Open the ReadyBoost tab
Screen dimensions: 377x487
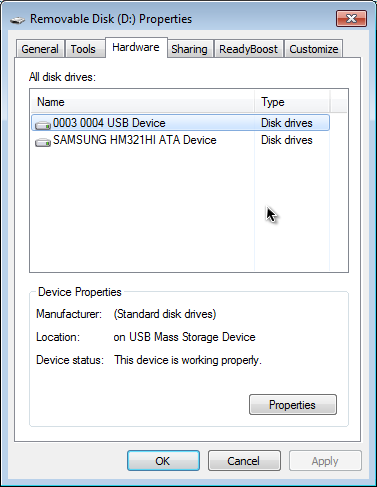click(248, 49)
